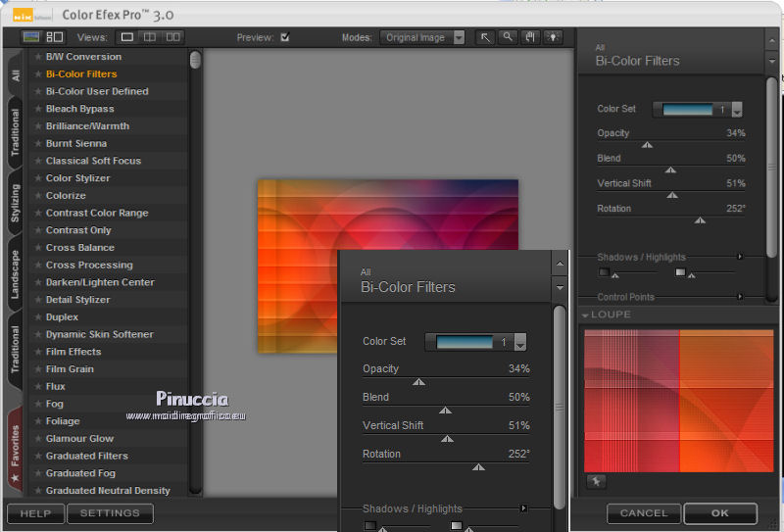Toggle the Preview checkbox
This screenshot has width=784, height=532.
click(285, 37)
